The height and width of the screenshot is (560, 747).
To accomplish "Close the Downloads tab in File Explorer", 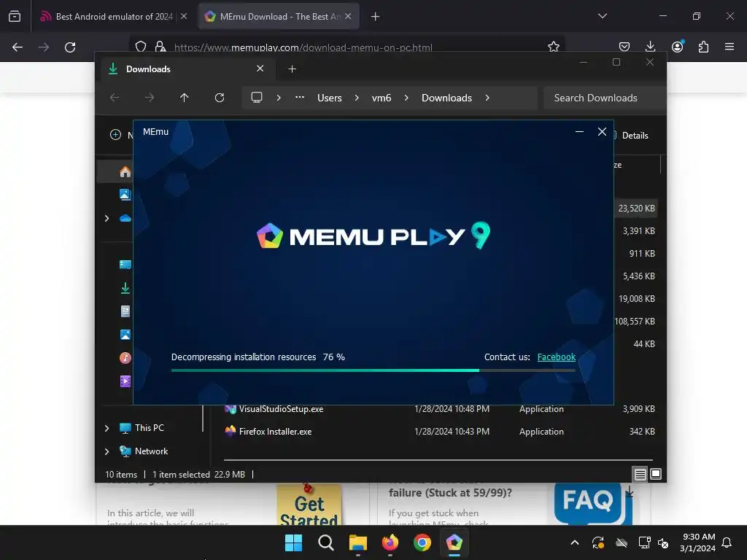I will (x=260, y=69).
